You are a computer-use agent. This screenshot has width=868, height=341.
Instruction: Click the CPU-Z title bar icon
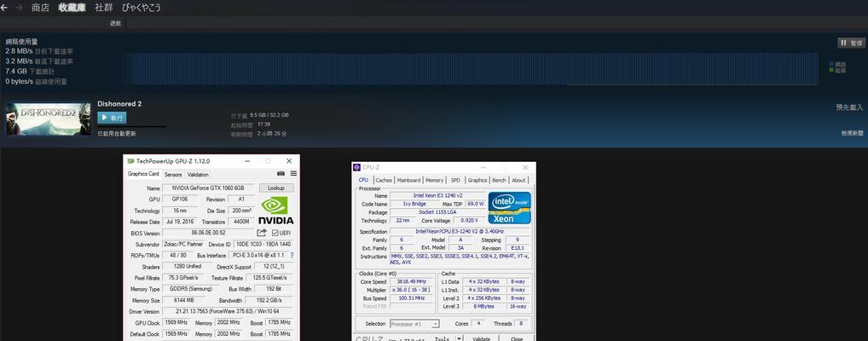pyautogui.click(x=357, y=167)
